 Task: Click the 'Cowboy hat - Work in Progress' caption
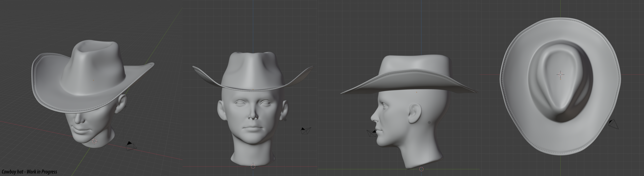29,172
